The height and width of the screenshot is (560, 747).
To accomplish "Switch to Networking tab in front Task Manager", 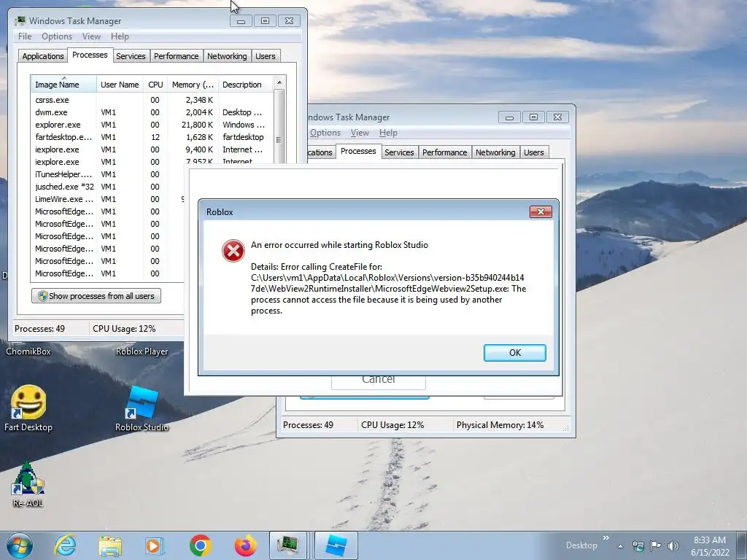I will coord(227,56).
